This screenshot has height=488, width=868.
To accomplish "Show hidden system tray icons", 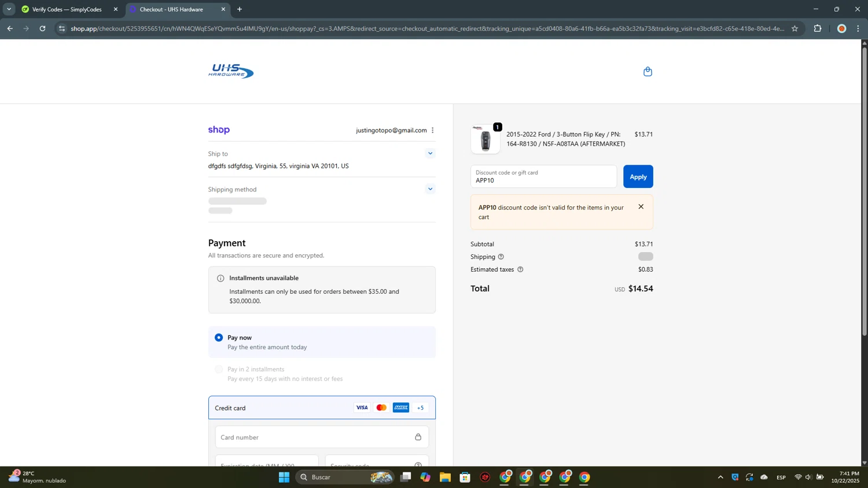I will [x=720, y=477].
